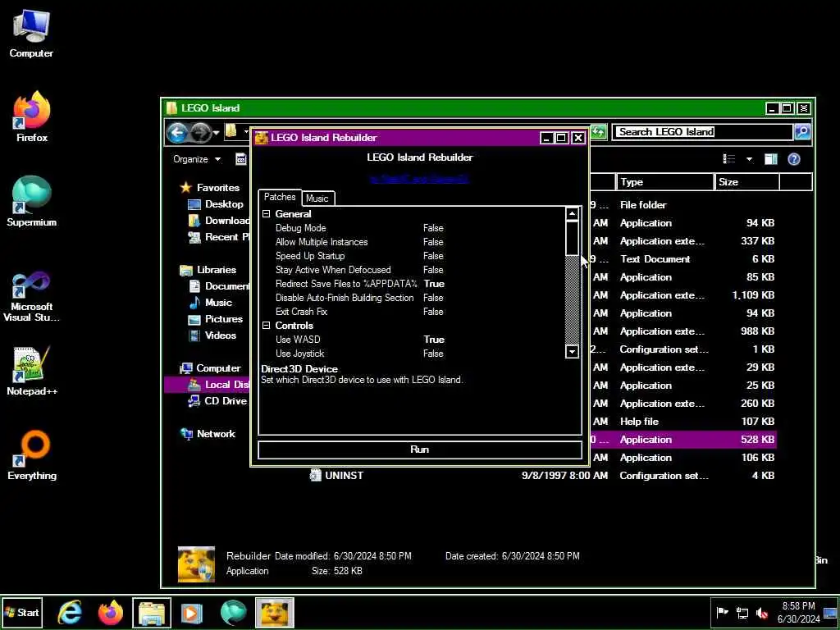Open the Organize menu in explorer
Screen dimensions: 840x630
197,159
